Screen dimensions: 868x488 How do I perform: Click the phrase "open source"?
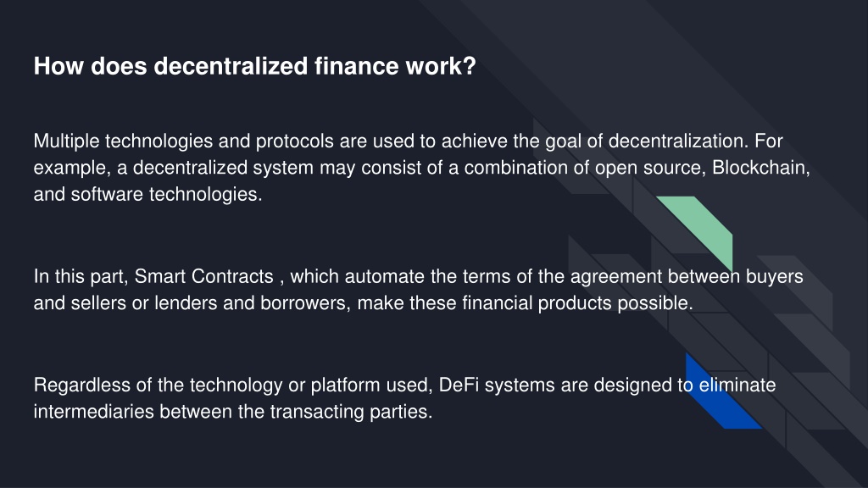[650, 167]
